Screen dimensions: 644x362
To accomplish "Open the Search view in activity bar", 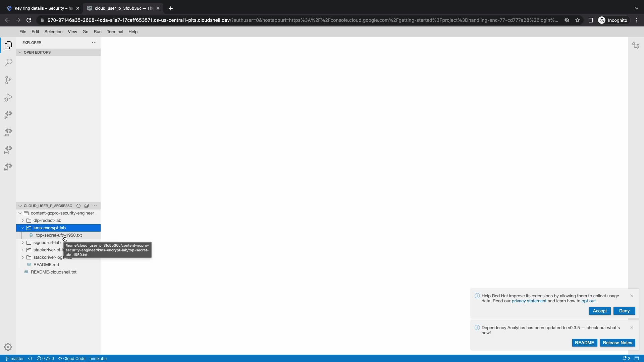I will pyautogui.click(x=8, y=63).
